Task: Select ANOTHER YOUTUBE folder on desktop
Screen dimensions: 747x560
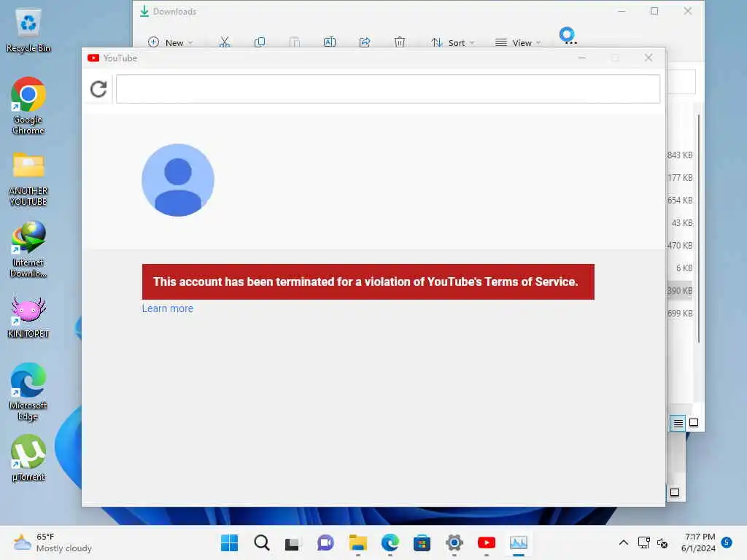Action: (28, 179)
